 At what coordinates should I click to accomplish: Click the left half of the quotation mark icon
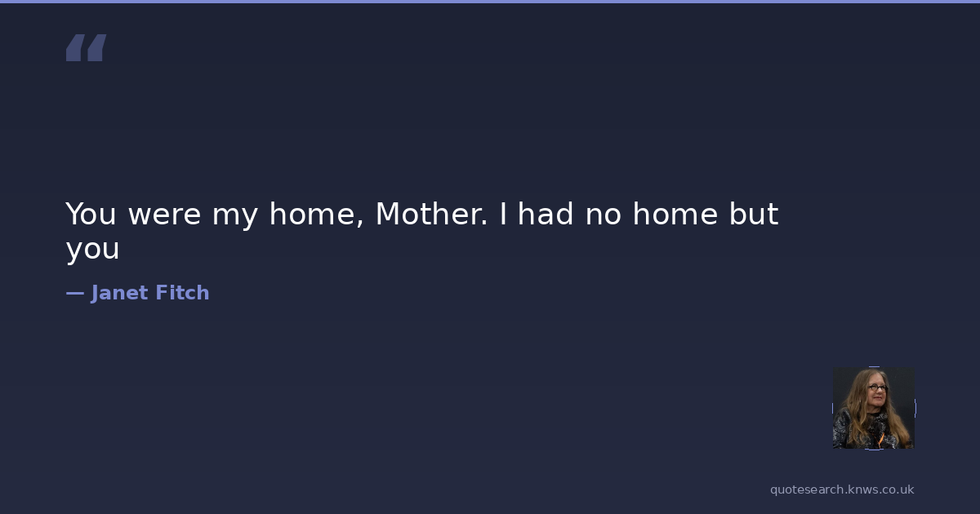(76, 47)
